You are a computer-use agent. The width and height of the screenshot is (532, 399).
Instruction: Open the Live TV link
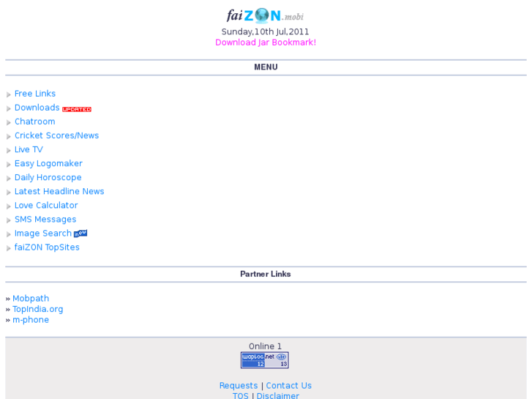click(29, 149)
